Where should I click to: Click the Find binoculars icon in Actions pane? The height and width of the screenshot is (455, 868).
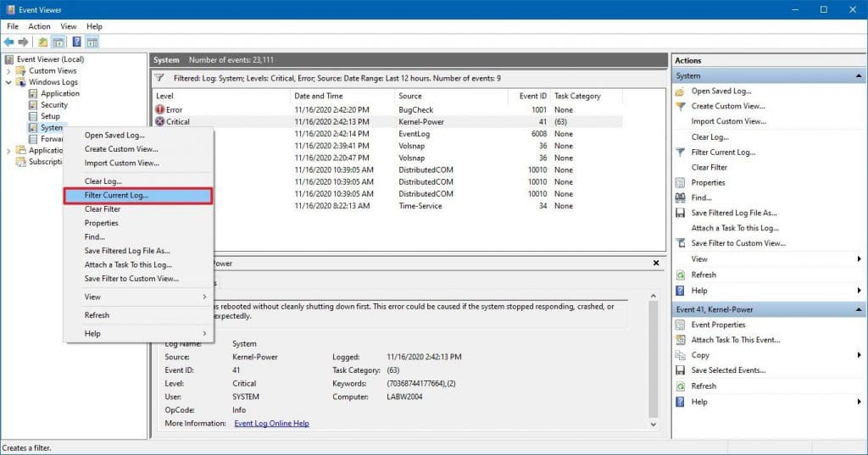point(681,197)
